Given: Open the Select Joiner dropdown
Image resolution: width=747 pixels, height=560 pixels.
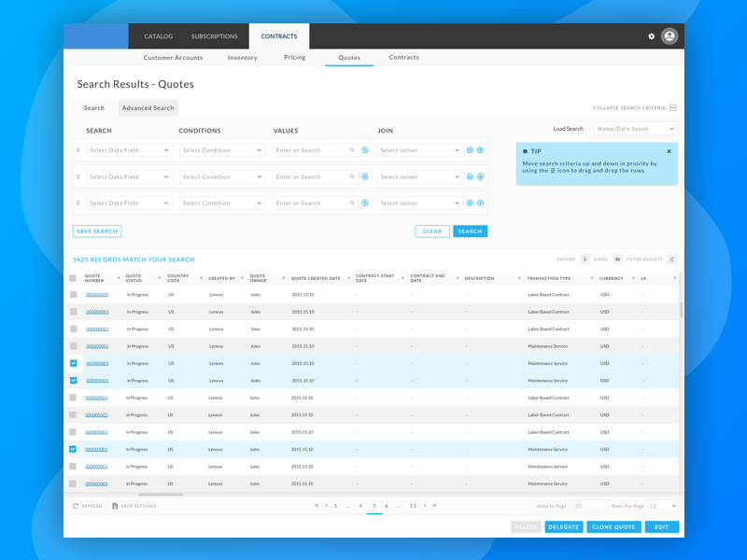Looking at the screenshot, I should [418, 150].
